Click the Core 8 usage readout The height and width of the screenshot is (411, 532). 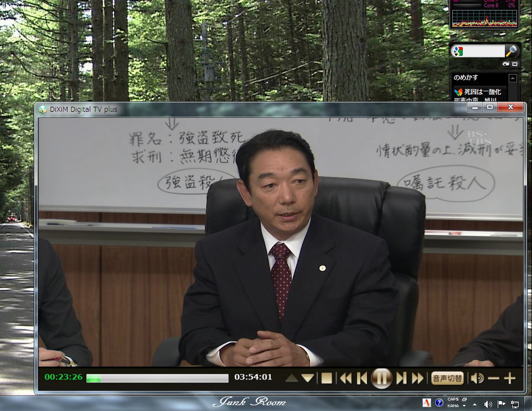[x=499, y=5]
